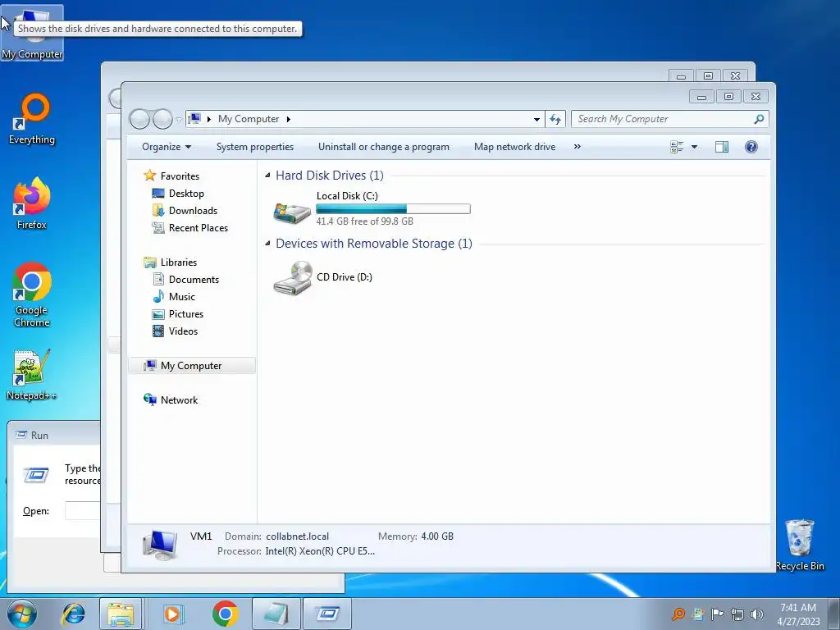
Task: Click Map network drive
Action: pos(515,147)
